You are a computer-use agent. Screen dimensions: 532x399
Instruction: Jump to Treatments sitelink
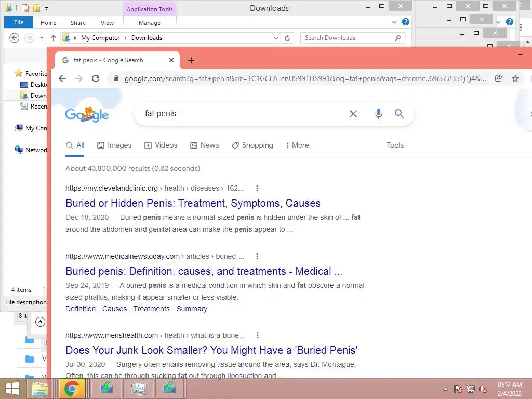[151, 309]
